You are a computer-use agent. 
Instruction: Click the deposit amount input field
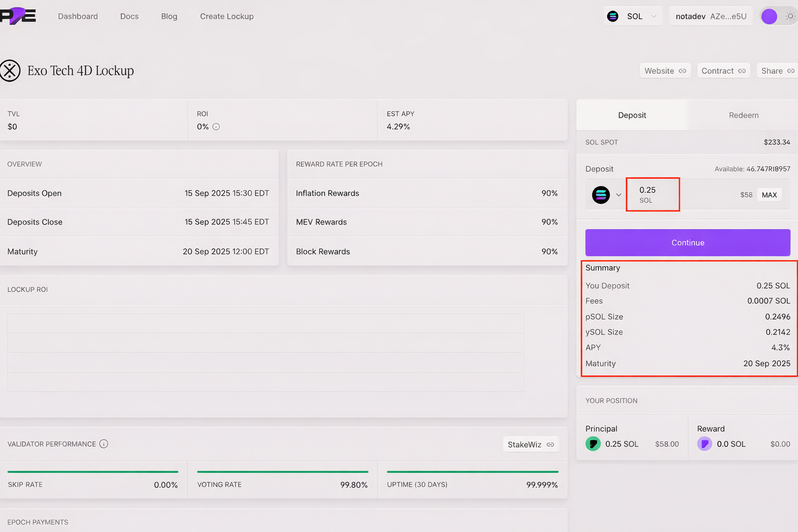pos(653,194)
